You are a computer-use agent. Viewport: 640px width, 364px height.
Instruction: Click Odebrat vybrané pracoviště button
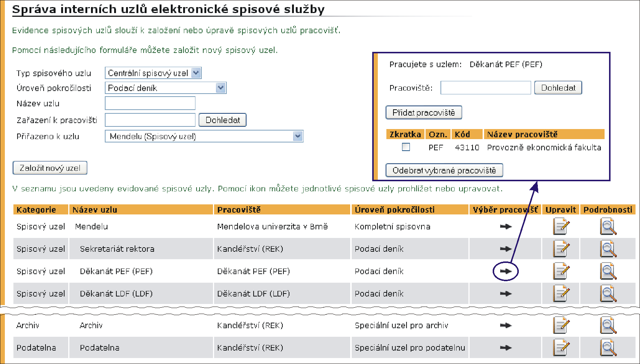(444, 170)
